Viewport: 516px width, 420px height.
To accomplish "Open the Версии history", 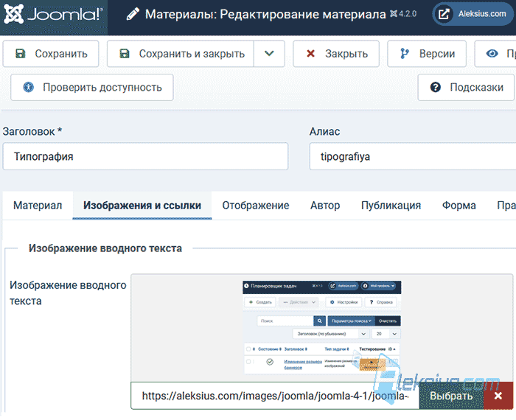I will [x=427, y=54].
